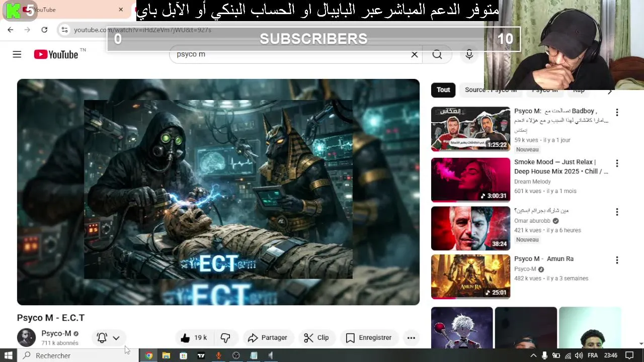Click the Psyco M - E.C.T title
The height and width of the screenshot is (362, 644).
coord(51,318)
